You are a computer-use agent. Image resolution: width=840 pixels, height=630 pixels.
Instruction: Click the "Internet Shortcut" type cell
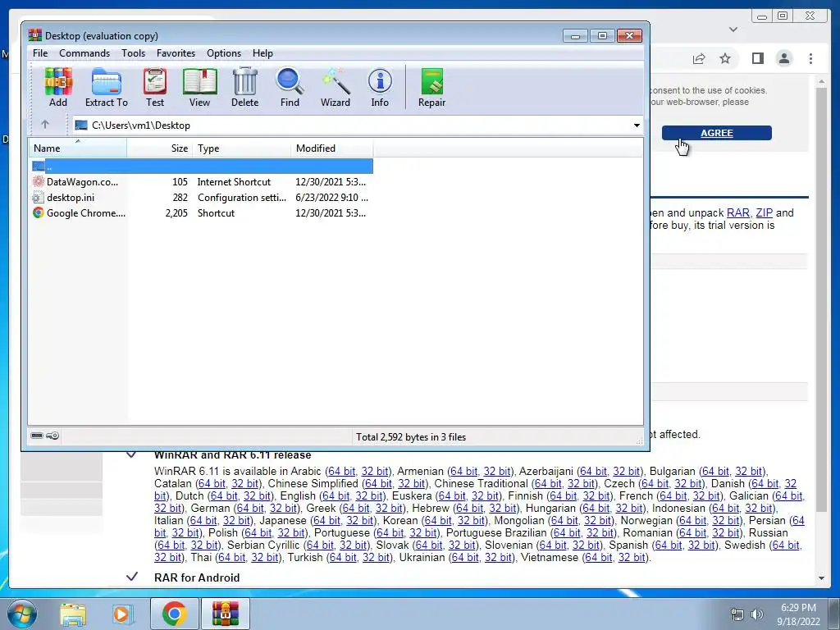click(234, 182)
